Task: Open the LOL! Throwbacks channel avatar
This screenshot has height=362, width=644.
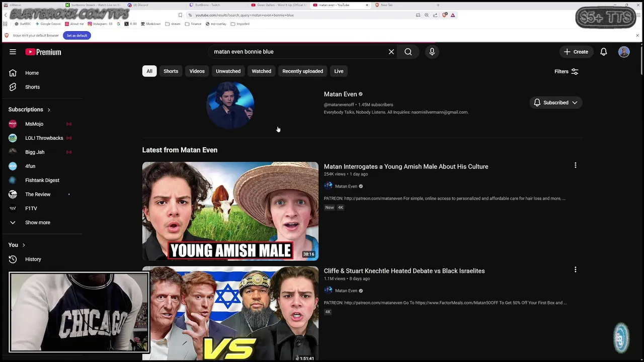Action: [13, 138]
